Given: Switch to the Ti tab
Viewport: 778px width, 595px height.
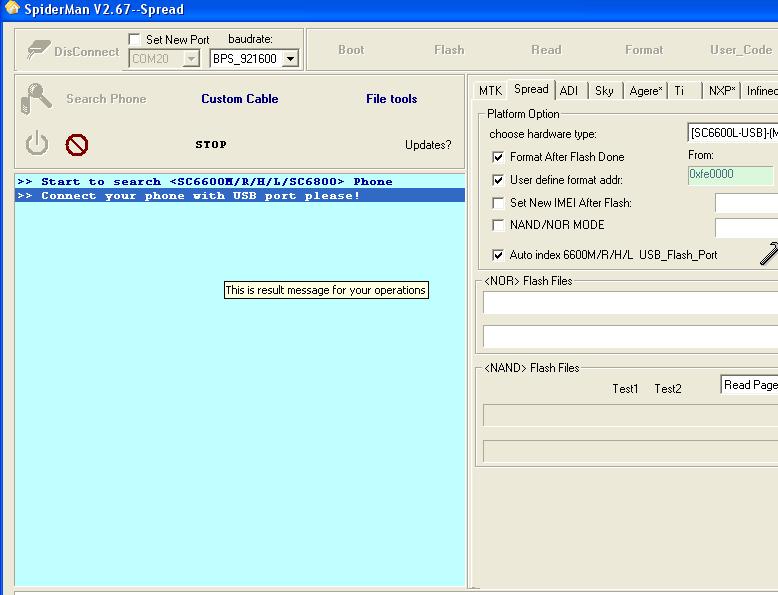Looking at the screenshot, I should tap(679, 91).
